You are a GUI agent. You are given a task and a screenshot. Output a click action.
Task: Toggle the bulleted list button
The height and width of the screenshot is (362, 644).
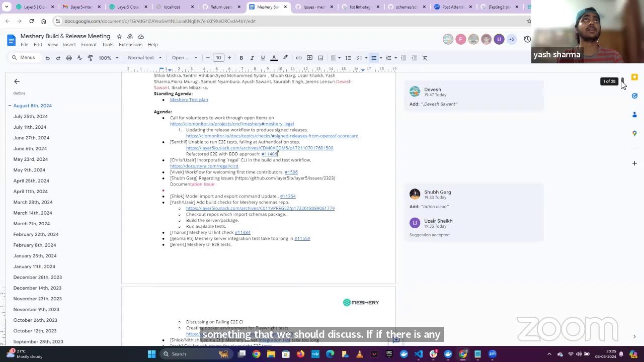click(374, 58)
